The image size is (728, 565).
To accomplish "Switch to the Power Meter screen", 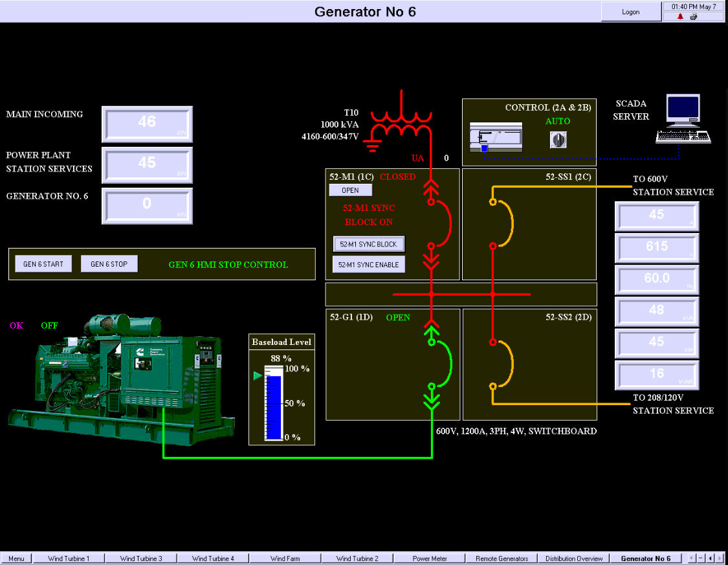I will click(x=430, y=558).
